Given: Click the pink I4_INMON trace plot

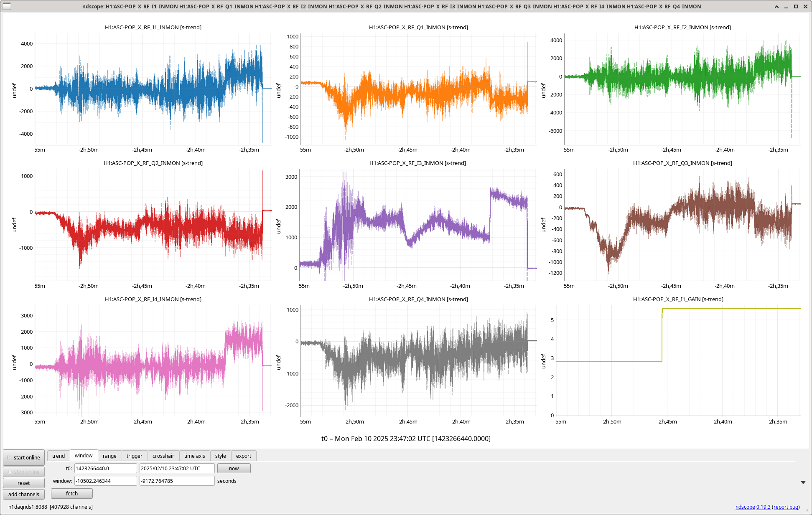Looking at the screenshot, I should [x=153, y=361].
